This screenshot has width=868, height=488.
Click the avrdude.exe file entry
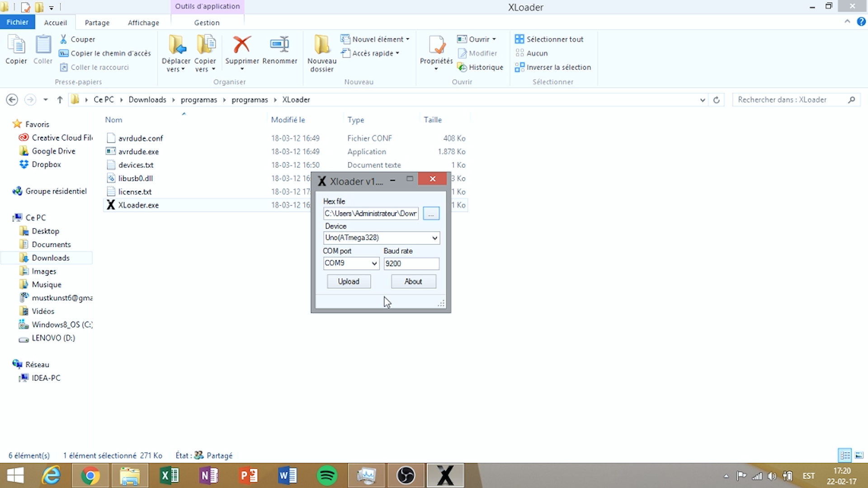point(138,151)
